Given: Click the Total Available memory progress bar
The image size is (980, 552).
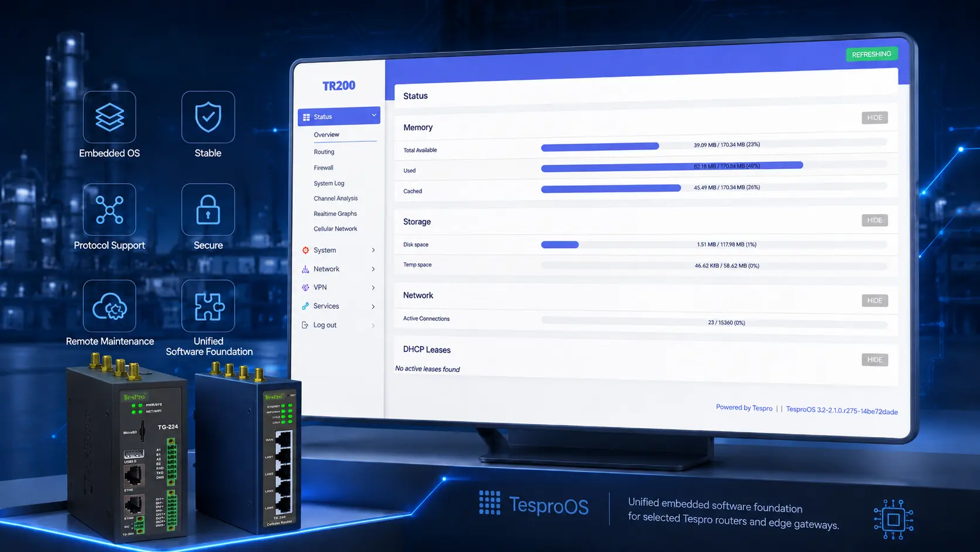Looking at the screenshot, I should pyautogui.click(x=714, y=145).
